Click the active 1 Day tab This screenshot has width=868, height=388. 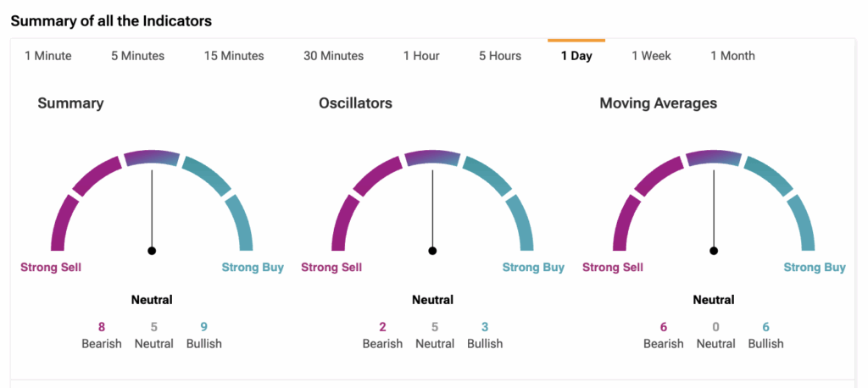tap(576, 56)
